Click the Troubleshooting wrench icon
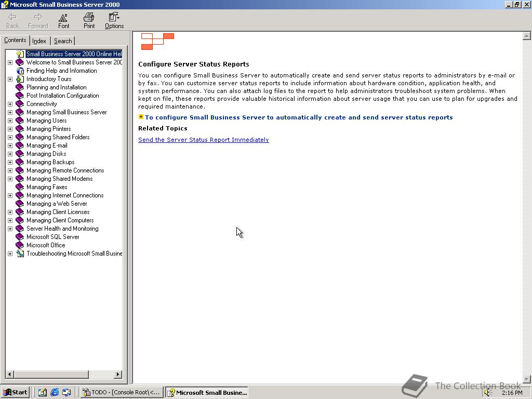The height and width of the screenshot is (399, 532). click(20, 254)
